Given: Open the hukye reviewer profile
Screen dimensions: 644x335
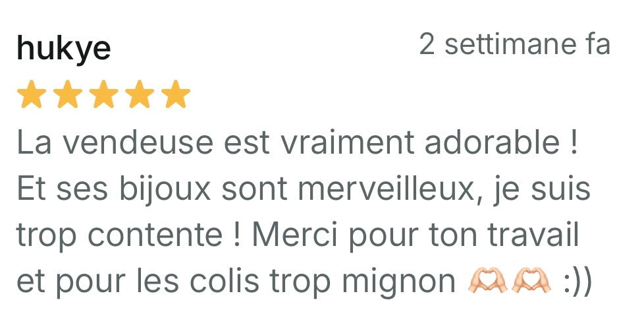Looking at the screenshot, I should pos(64,47).
